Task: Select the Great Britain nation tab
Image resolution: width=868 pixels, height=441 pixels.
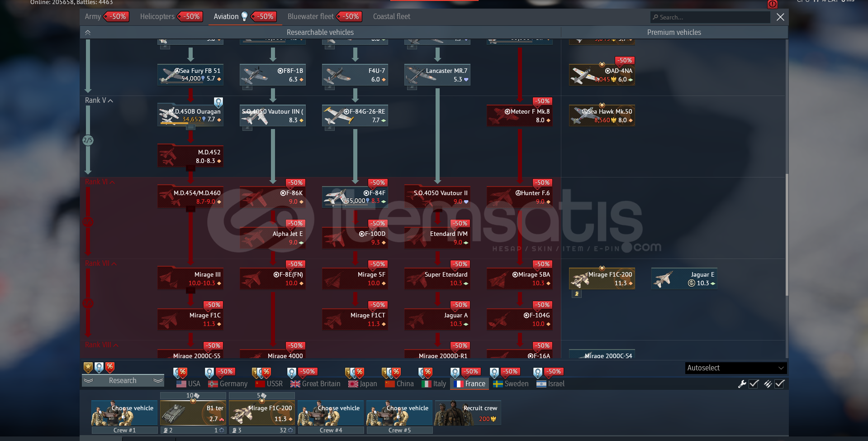Action: click(x=315, y=383)
